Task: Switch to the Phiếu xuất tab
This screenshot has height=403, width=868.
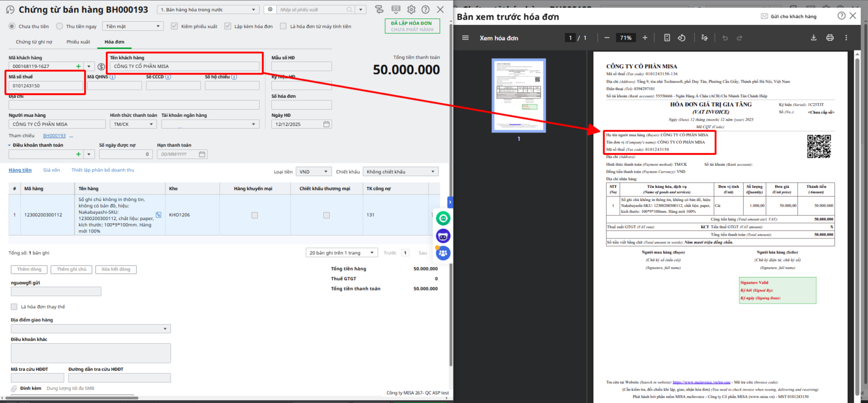Action: pyautogui.click(x=78, y=42)
